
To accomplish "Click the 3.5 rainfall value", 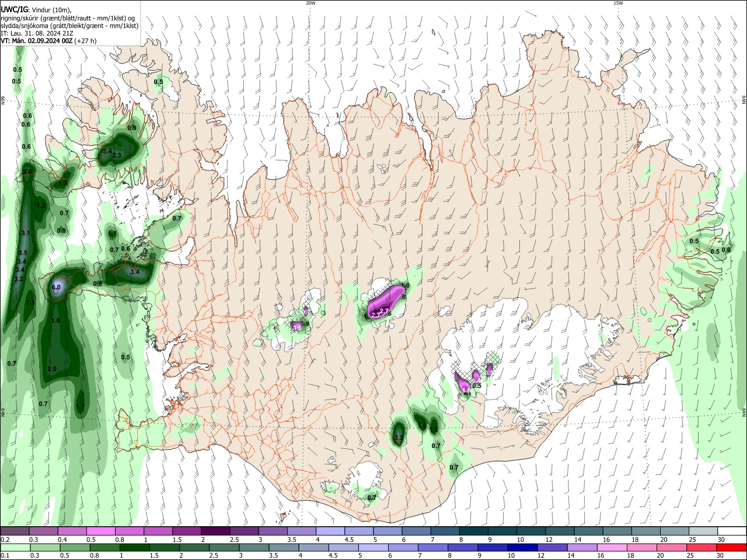I will coord(23,253).
